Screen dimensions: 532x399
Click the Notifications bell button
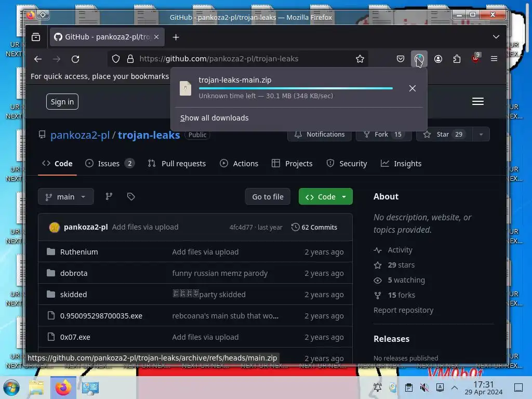(320, 135)
